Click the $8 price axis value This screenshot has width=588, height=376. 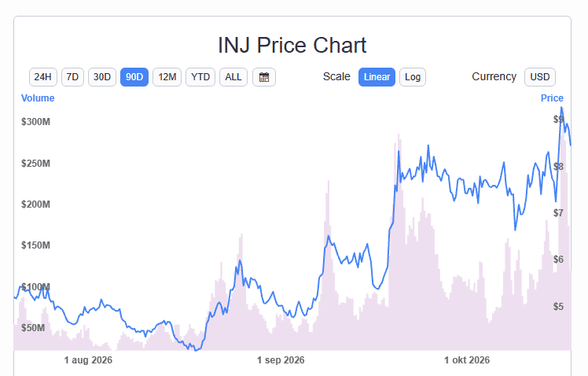558,166
